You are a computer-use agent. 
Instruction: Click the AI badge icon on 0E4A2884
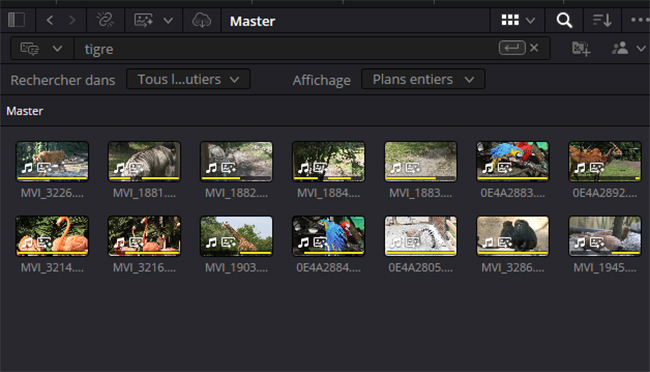coord(321,242)
